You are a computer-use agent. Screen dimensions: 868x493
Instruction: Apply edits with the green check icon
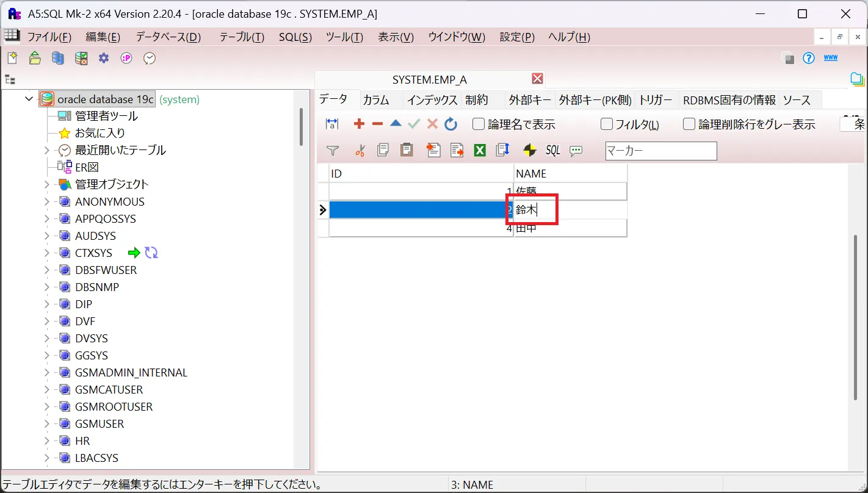click(x=414, y=123)
